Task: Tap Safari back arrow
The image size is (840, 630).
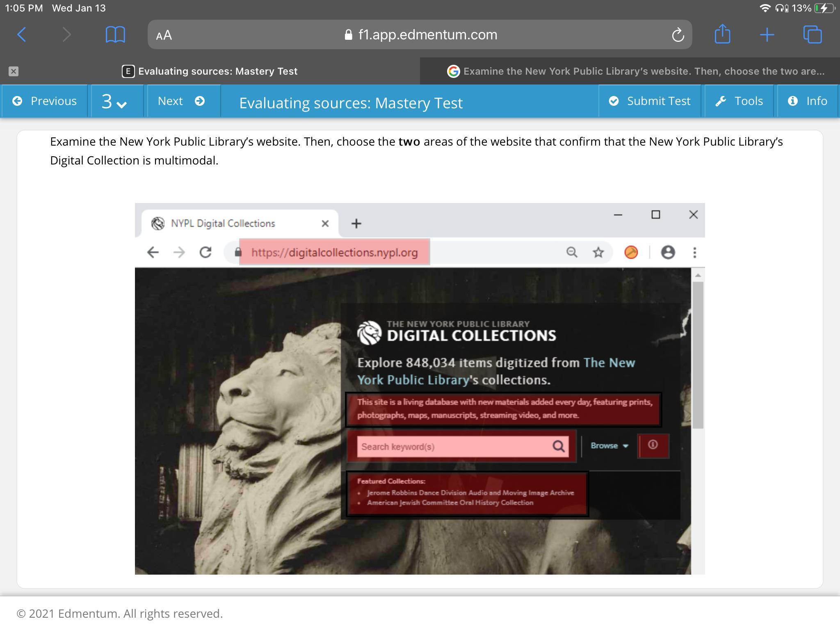Action: point(22,35)
